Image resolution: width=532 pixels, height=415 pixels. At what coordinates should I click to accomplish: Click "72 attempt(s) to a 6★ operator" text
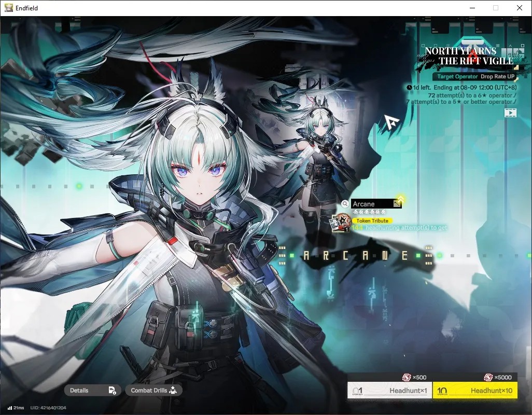click(x=472, y=95)
